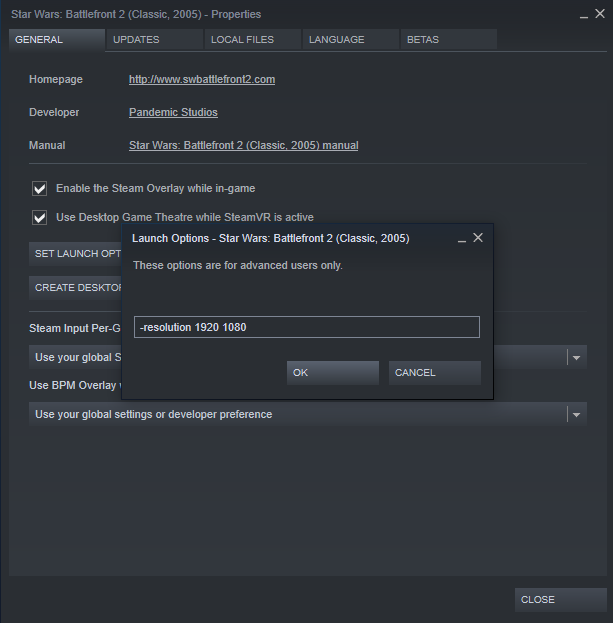Follow the Pandemic Studios developer link
Viewport: 613px width, 623px height.
173,112
